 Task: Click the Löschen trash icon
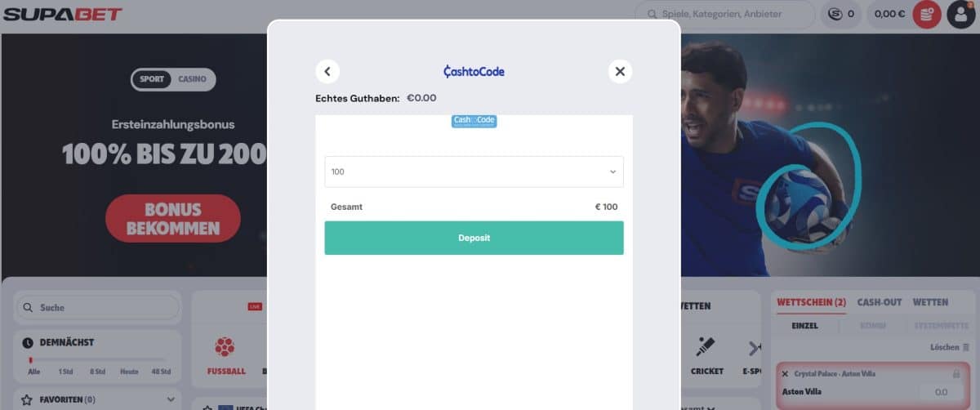966,347
